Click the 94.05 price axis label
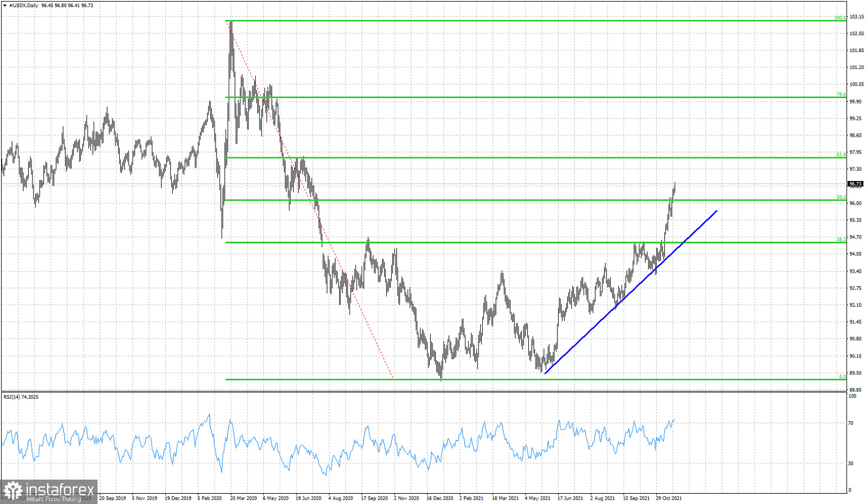This screenshot has height=504, width=867. 856,254
